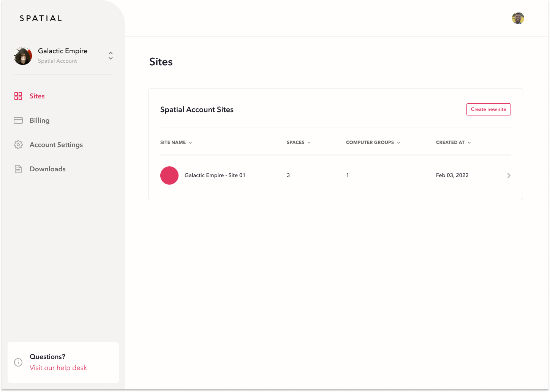Click the spaces count 3 cell
Screen dimensions: 550x392
[288, 175]
